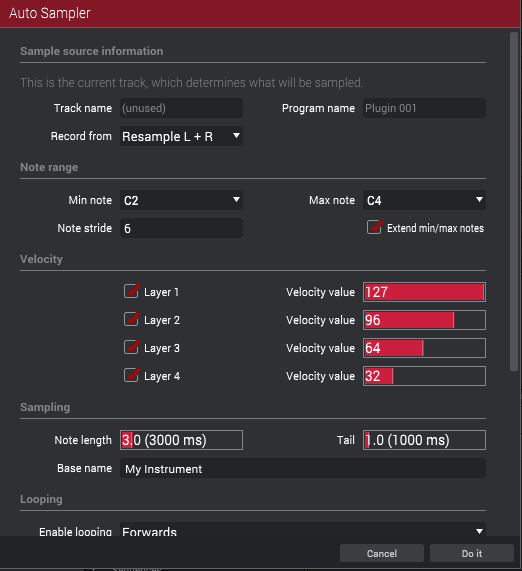Disable the Layer 4 checkbox

(131, 375)
